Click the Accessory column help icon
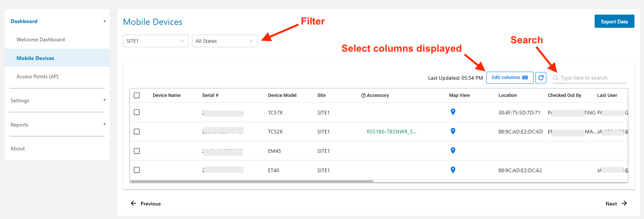The image size is (644, 219). click(x=363, y=95)
